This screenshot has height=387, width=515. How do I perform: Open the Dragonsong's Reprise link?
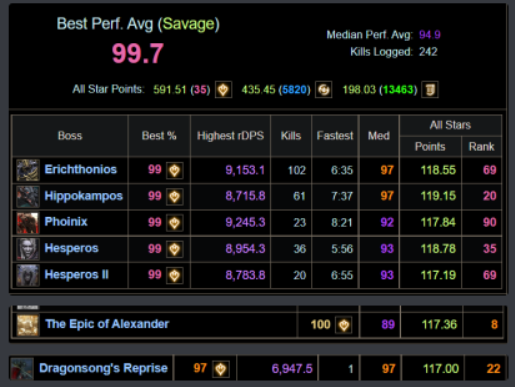click(x=103, y=368)
